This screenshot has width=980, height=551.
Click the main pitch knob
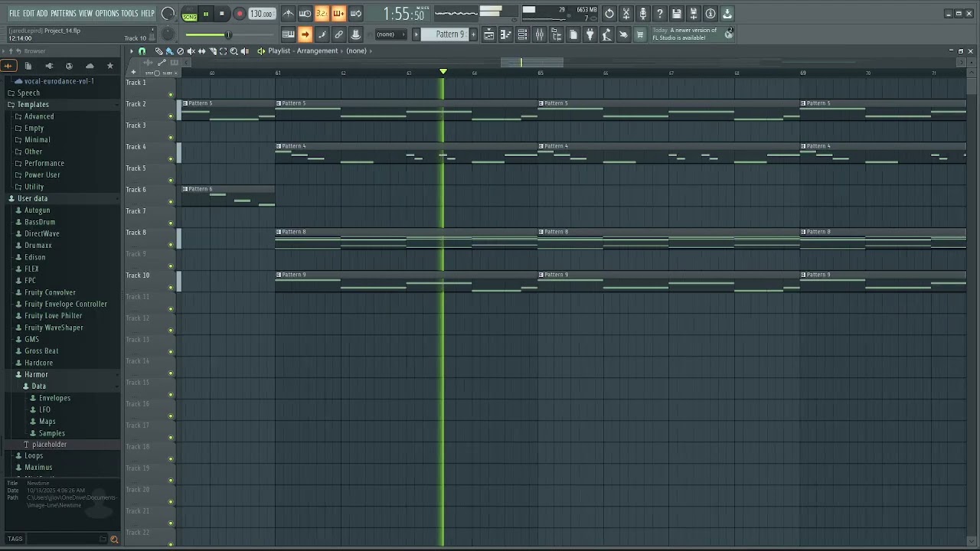point(169,34)
